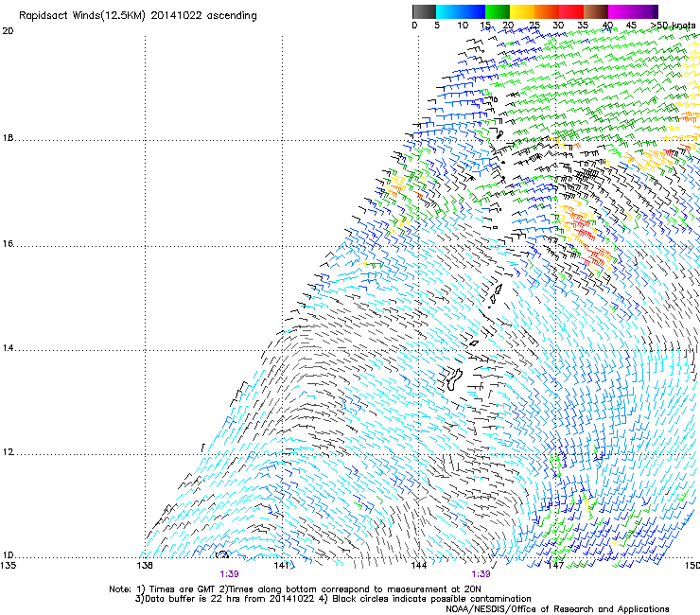Click the note line starting '3)Data buffer is 22 hrs'
700x615 pixels.
pos(333,599)
